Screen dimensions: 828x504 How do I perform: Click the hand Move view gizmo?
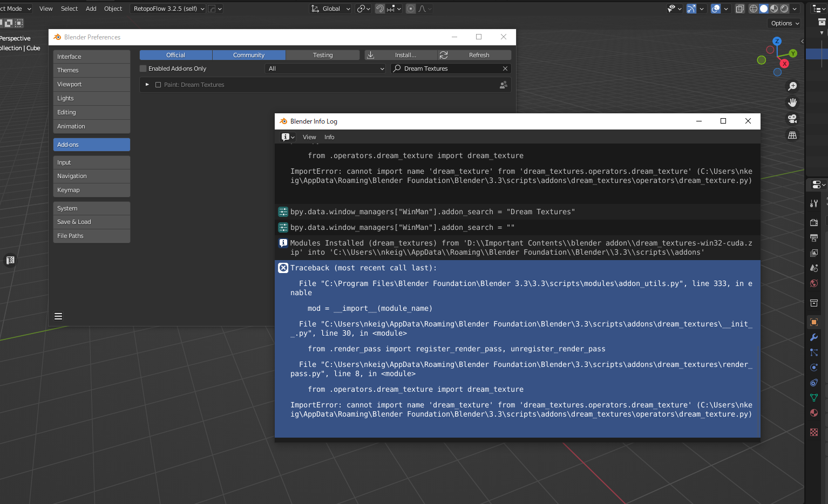(x=792, y=103)
